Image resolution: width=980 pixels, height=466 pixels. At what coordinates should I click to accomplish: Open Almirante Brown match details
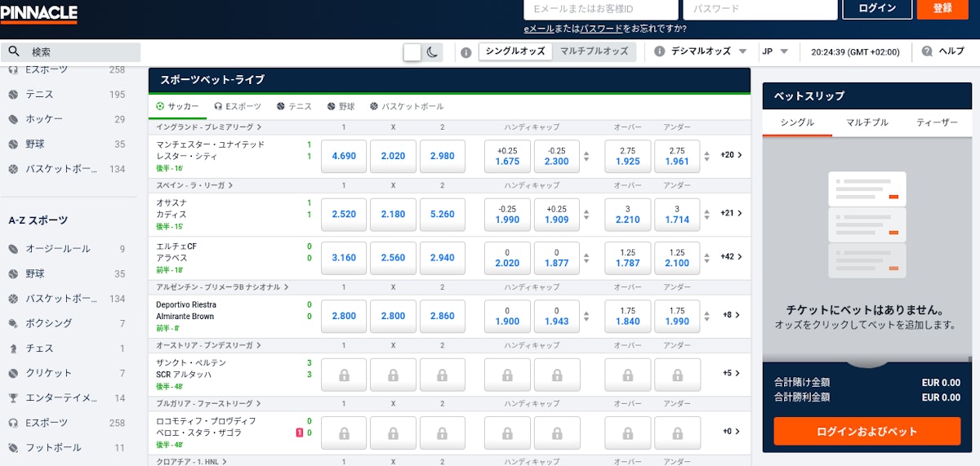(185, 316)
